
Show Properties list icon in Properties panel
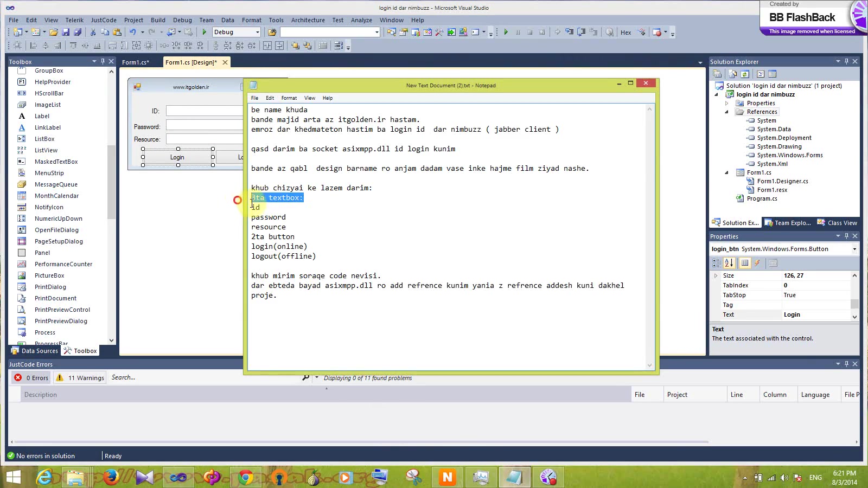(745, 263)
